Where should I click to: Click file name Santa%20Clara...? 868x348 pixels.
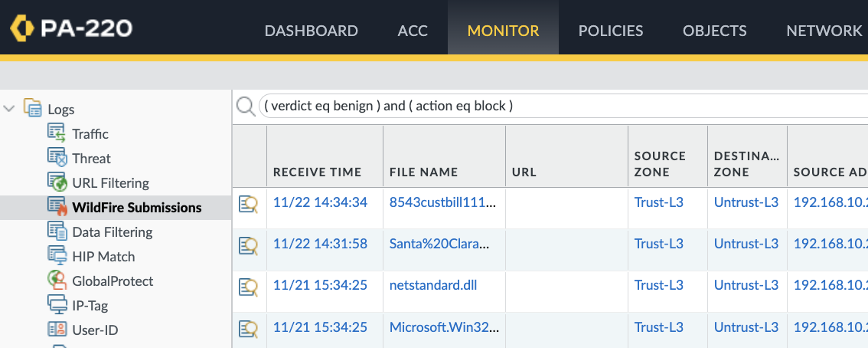click(439, 245)
